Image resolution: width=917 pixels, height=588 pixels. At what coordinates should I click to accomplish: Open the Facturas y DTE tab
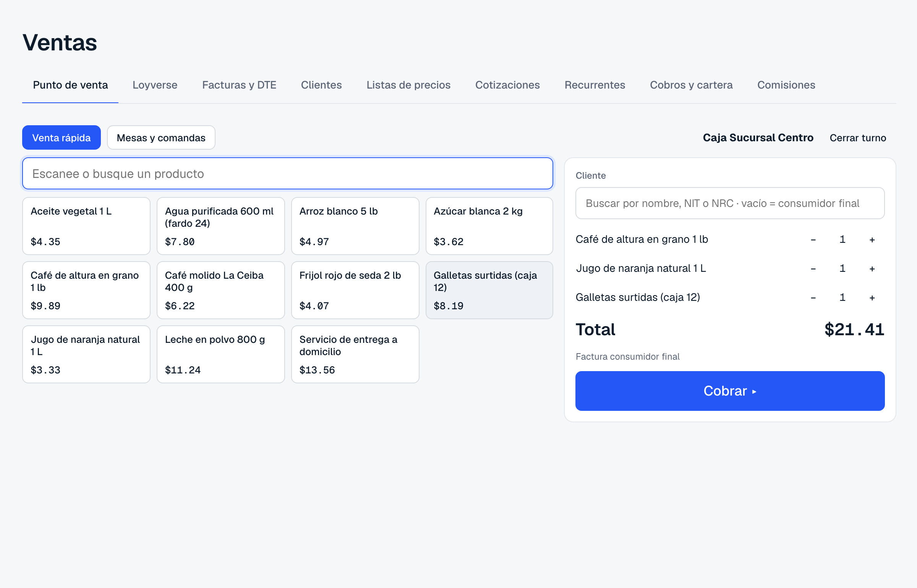[x=239, y=85]
